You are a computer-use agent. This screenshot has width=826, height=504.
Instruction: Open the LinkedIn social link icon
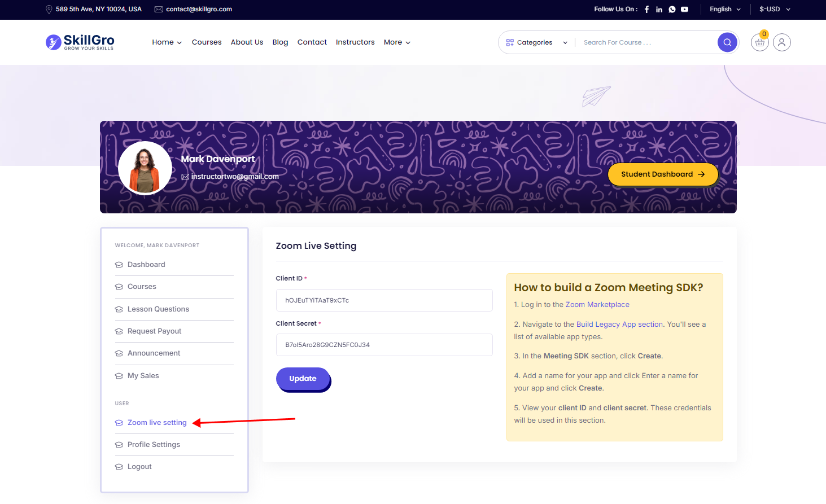tap(659, 9)
